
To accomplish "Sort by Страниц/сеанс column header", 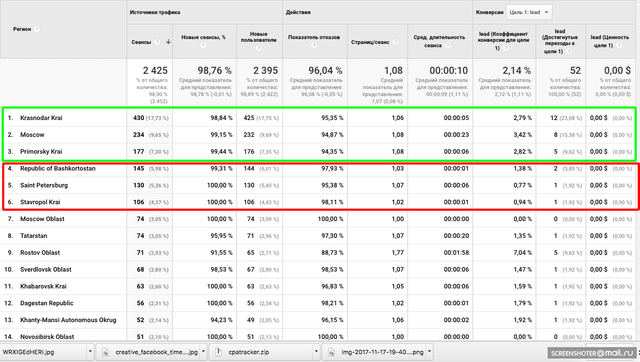I will pyautogui.click(x=370, y=42).
